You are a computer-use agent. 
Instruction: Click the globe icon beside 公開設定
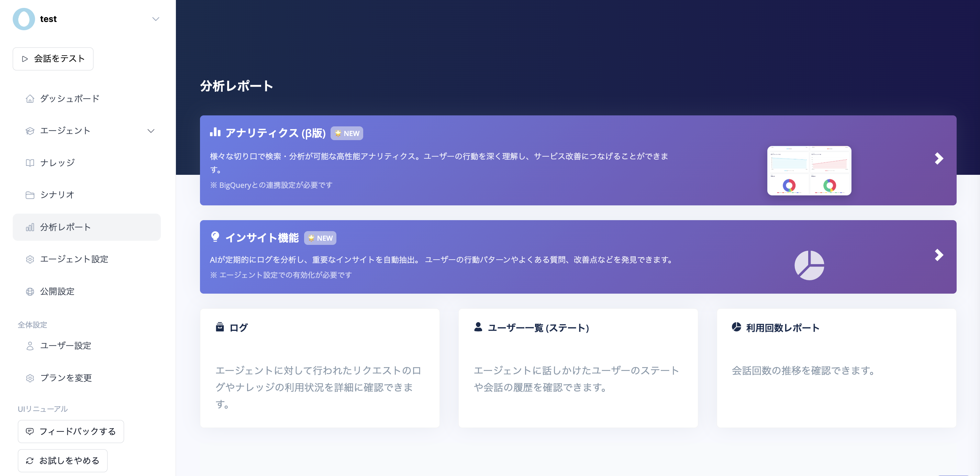coord(30,292)
